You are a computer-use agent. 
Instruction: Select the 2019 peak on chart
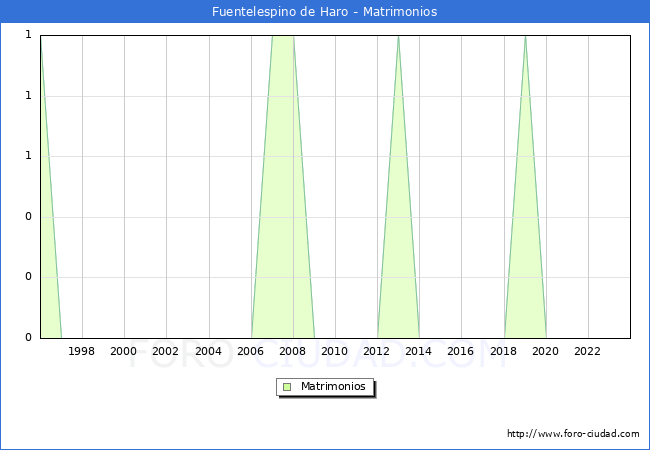coord(525,38)
